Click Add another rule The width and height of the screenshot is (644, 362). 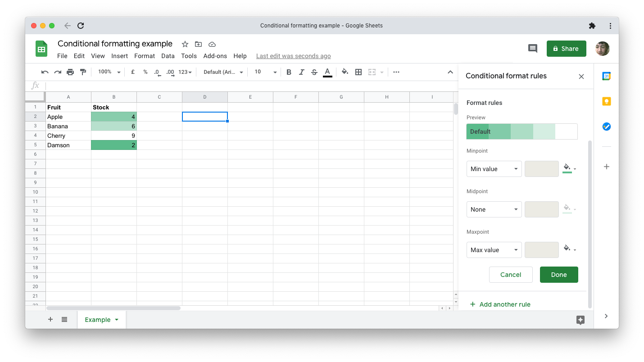(504, 304)
